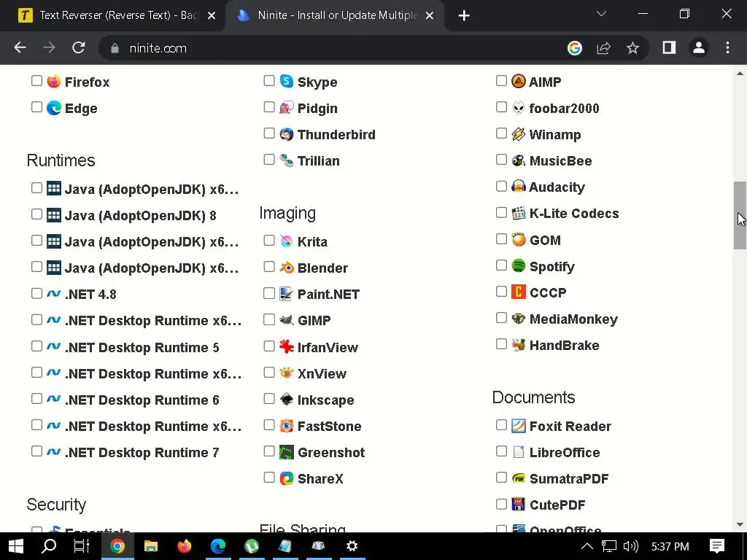
Task: Click the AIMP logo icon
Action: point(519,82)
